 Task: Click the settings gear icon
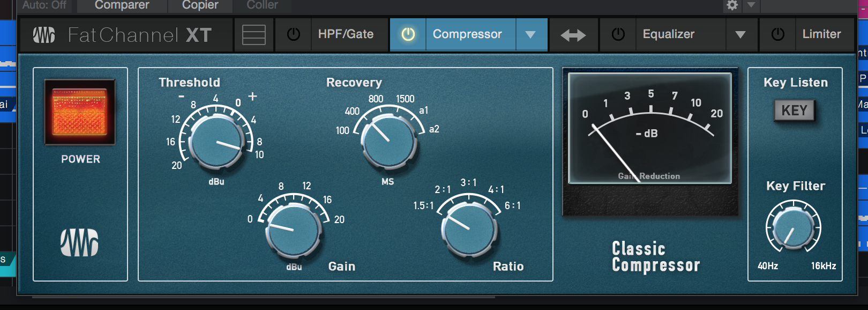(x=732, y=5)
